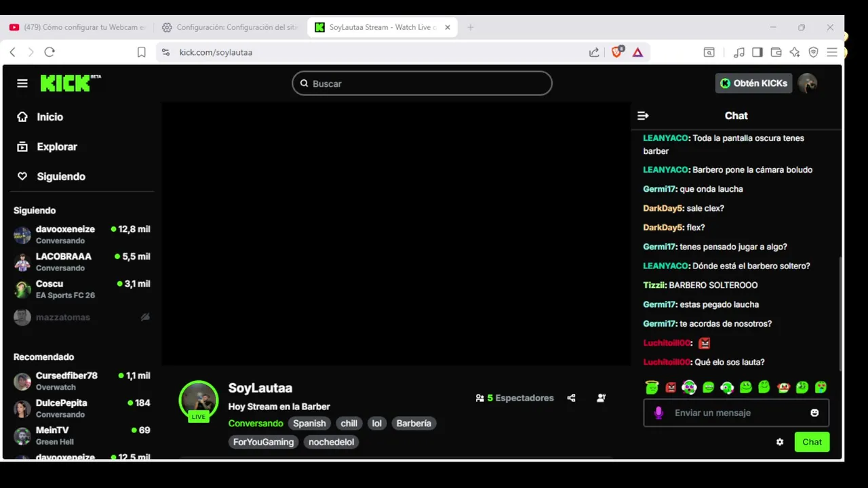Click the SoyLautaa channel name
Image resolution: width=868 pixels, height=488 pixels.
[x=260, y=388]
